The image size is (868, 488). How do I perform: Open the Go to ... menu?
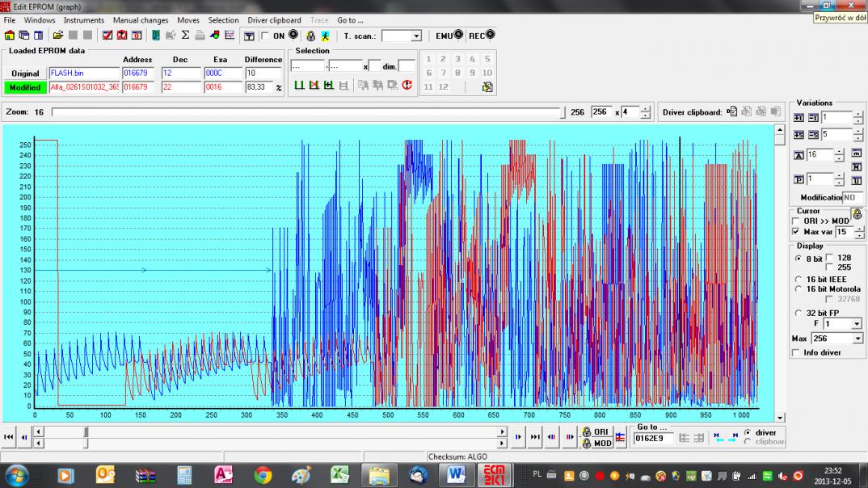tap(350, 20)
